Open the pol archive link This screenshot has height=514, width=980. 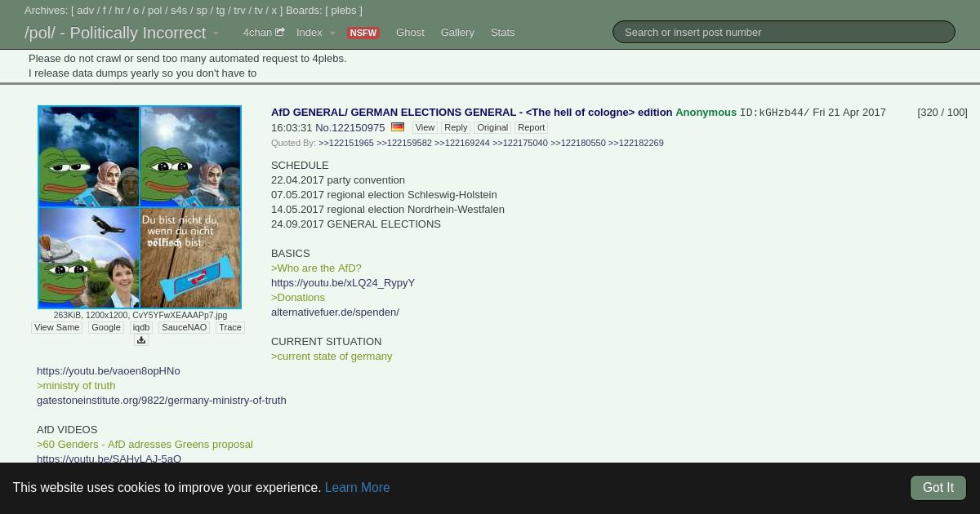coord(154,11)
